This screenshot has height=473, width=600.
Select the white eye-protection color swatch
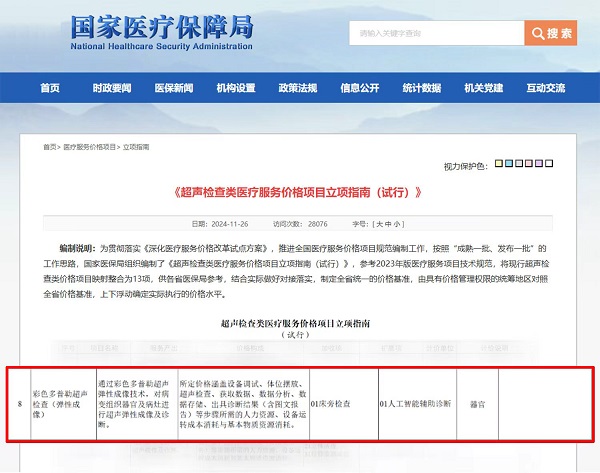pos(549,163)
